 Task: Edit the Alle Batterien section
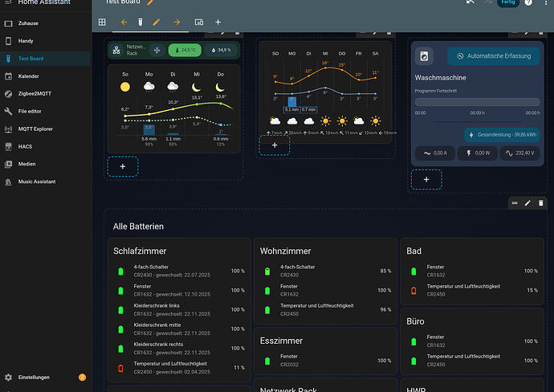click(528, 203)
